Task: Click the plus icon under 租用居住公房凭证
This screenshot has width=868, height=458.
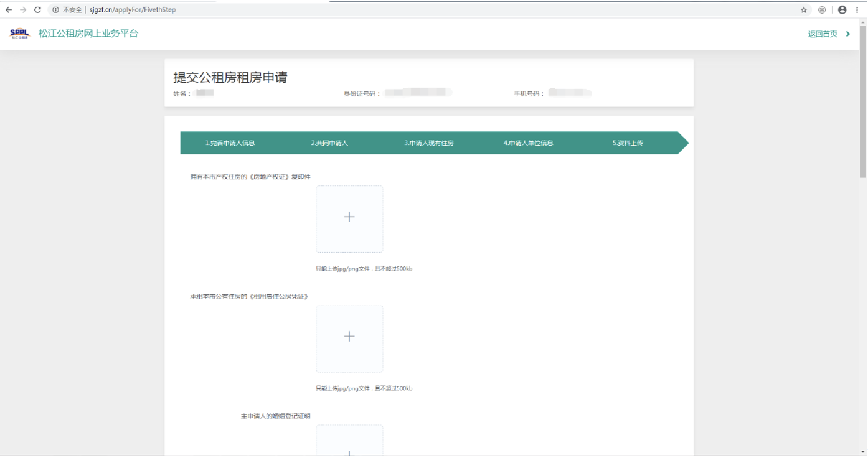Action: point(349,337)
